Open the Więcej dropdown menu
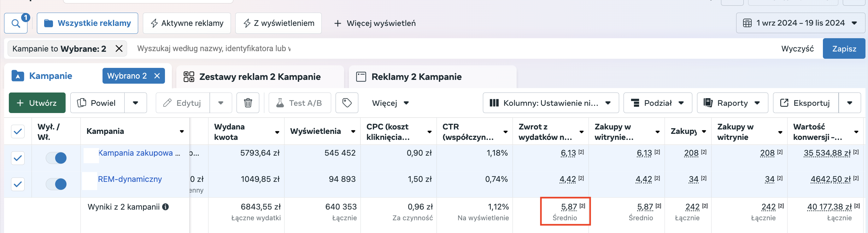This screenshot has height=233, width=868. 390,103
